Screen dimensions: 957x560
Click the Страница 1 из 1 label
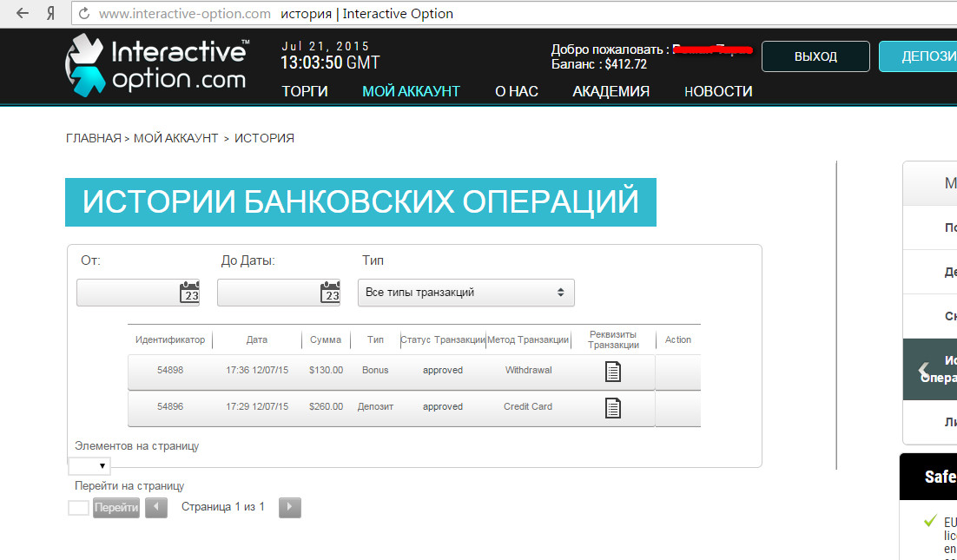[x=223, y=507]
